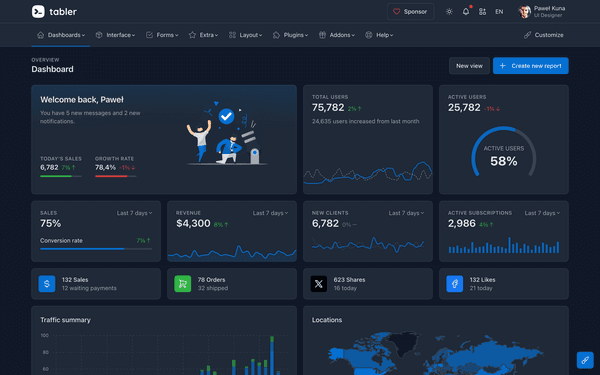
Task: Open the Dashboards menu
Action: 61,35
